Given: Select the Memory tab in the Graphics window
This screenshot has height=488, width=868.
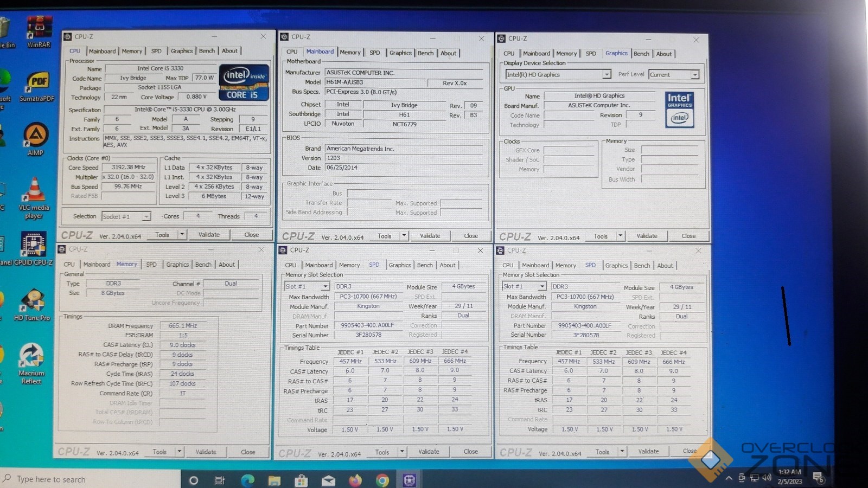Looking at the screenshot, I should 566,54.
